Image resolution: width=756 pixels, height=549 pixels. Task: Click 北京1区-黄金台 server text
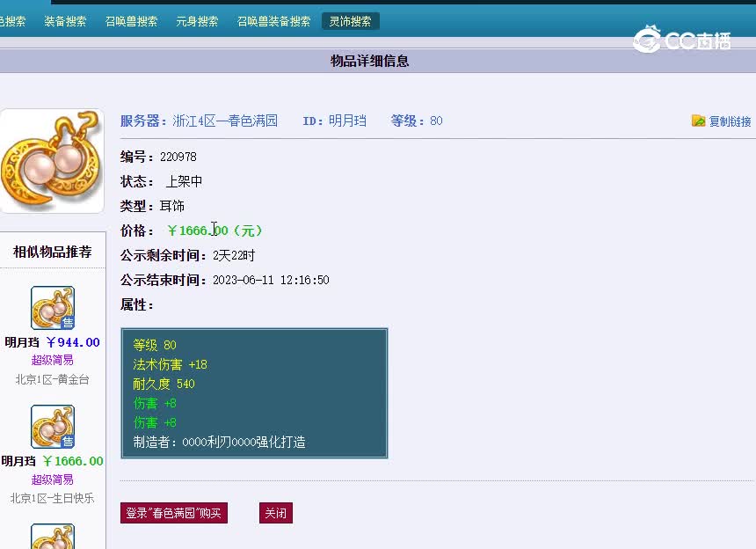click(52, 380)
